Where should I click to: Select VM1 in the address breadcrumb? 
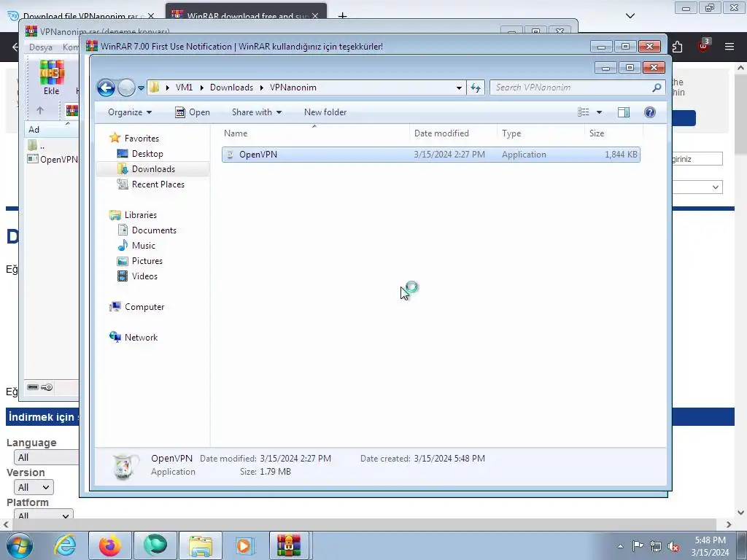184,87
